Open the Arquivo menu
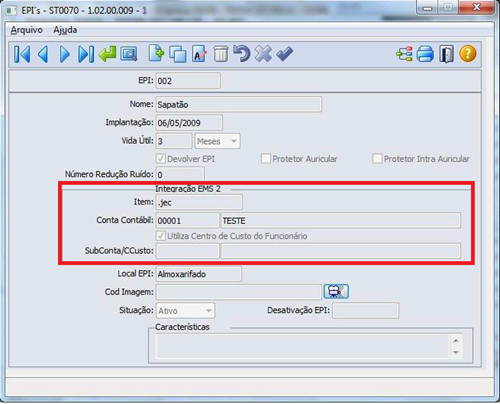 coord(27,30)
